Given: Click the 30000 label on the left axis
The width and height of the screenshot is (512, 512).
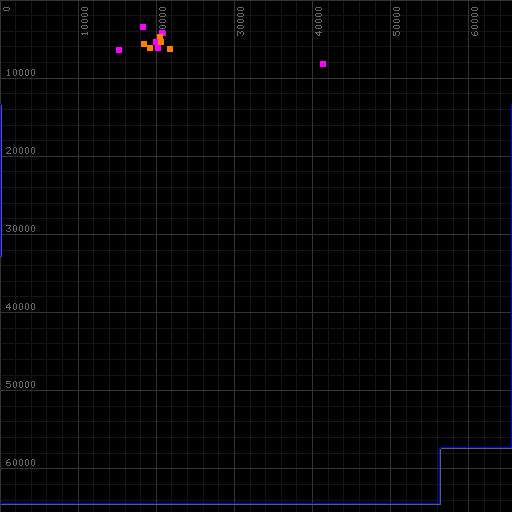Looking at the screenshot, I should tap(20, 229).
